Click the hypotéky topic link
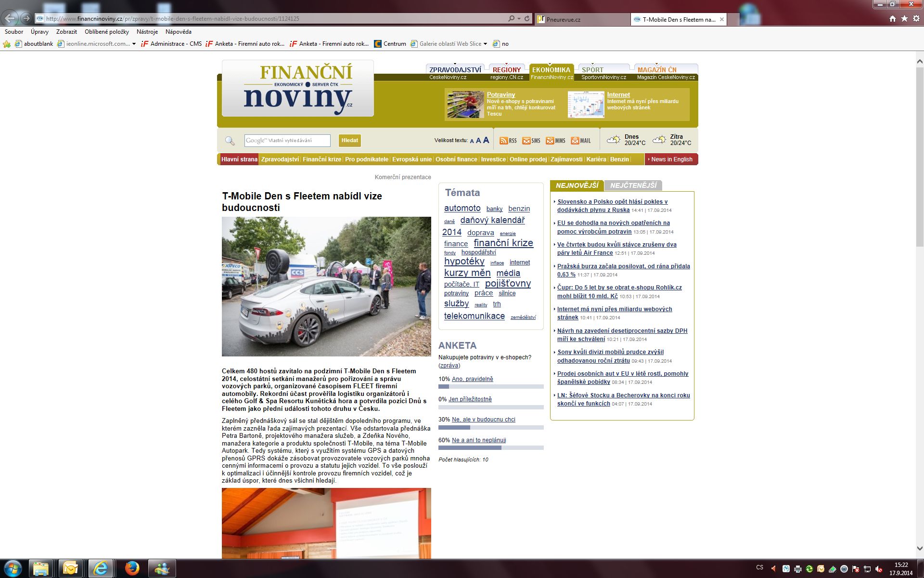Screen dimensions: 924x578 (x=464, y=261)
